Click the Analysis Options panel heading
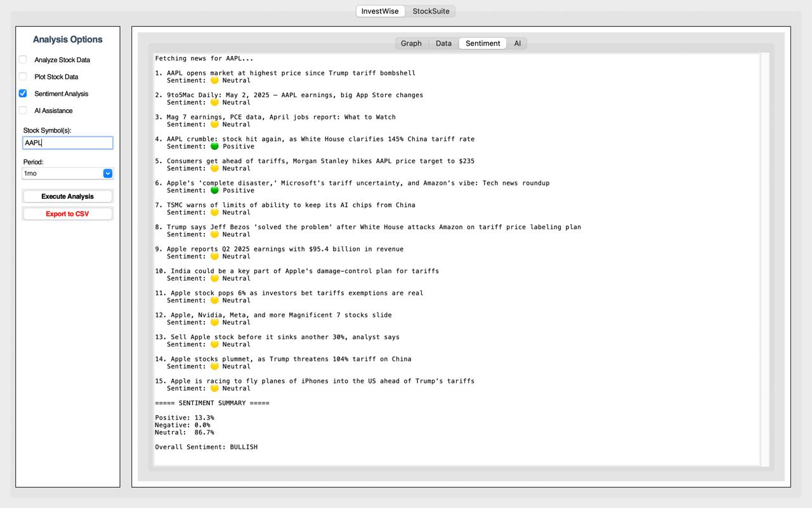The height and width of the screenshot is (508, 812). coord(68,39)
